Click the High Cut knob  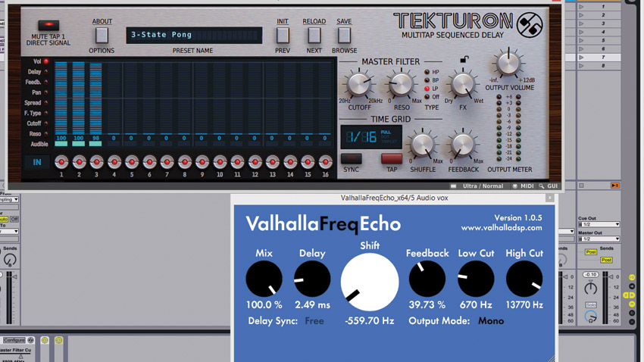[x=524, y=279]
